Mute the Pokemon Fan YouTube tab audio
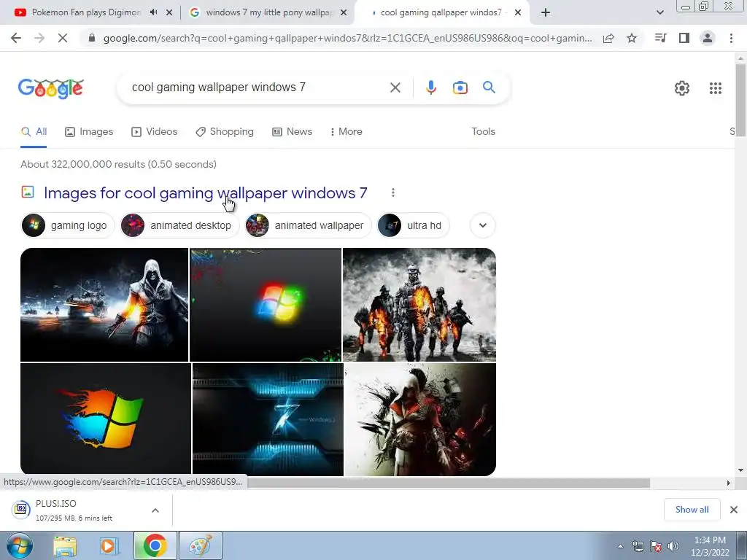Image resolution: width=747 pixels, height=560 pixels. [x=153, y=12]
